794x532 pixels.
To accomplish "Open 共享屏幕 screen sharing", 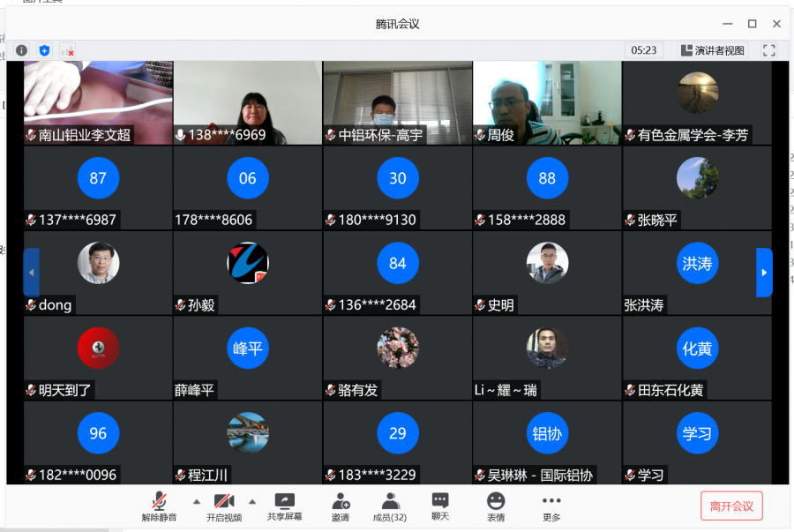I will pos(284,506).
